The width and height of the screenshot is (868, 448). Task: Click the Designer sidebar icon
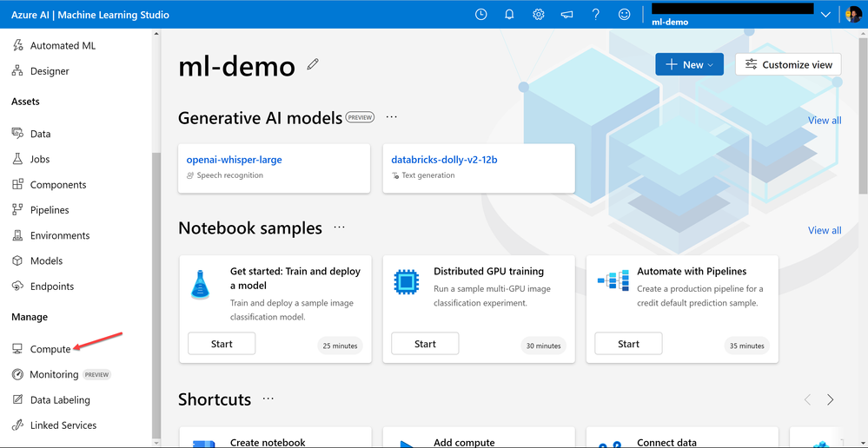[x=17, y=71]
